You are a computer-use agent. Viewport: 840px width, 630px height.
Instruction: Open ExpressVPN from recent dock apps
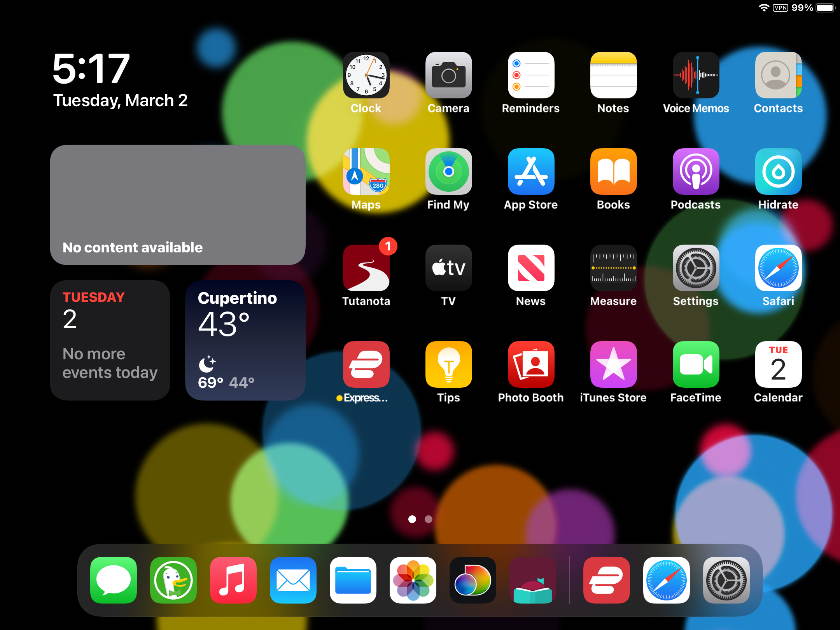tap(606, 580)
